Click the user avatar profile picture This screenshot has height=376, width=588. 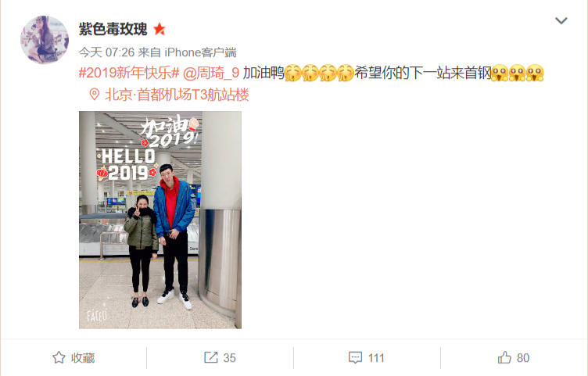45,40
